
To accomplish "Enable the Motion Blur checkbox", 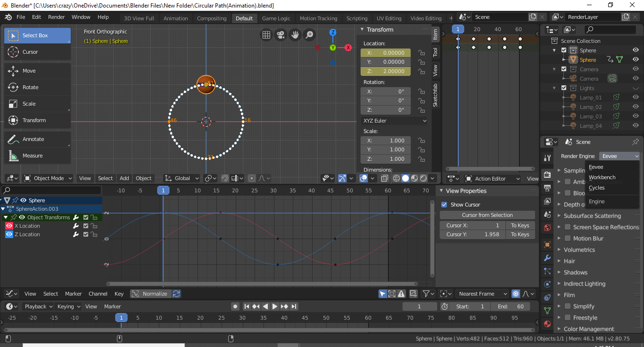I will click(568, 239).
